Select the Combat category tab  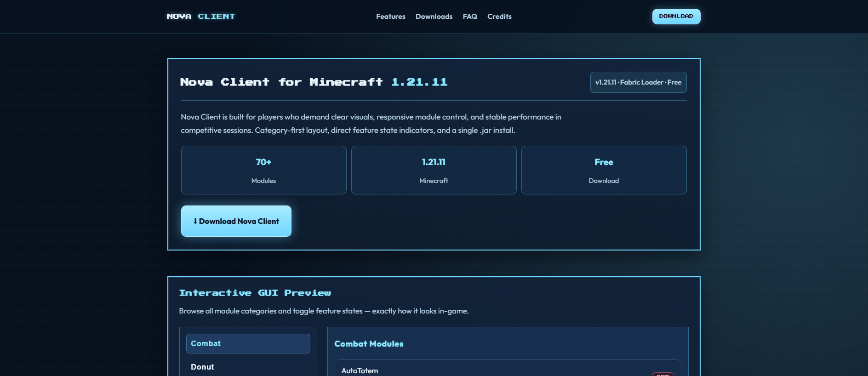click(x=248, y=343)
